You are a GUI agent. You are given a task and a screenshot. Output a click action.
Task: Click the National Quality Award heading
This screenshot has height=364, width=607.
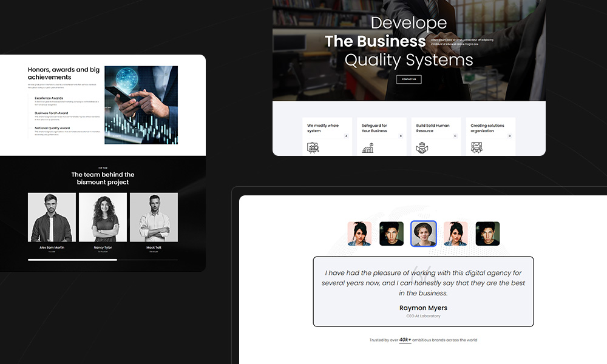[x=52, y=128]
